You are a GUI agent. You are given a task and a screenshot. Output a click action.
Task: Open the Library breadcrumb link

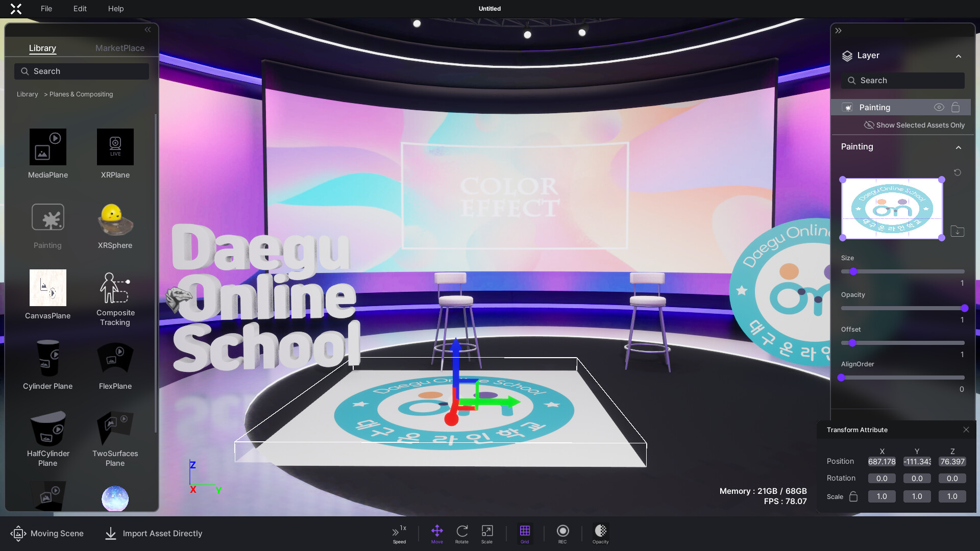click(27, 94)
